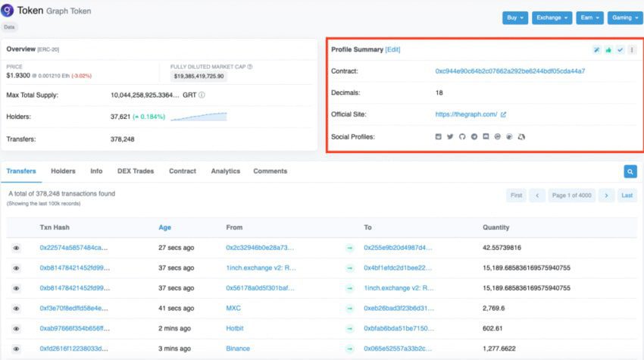Open the CoinGecko social profile icon
The height and width of the screenshot is (360, 644).
click(509, 136)
